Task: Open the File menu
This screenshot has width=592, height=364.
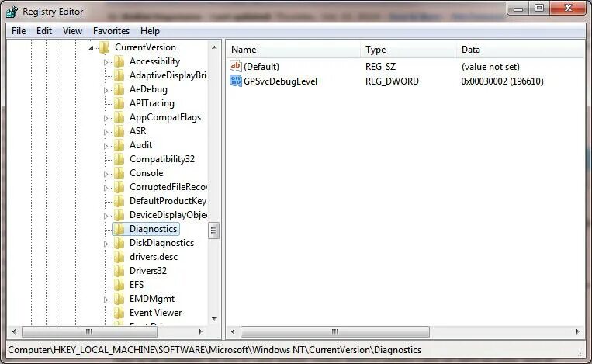Action: coord(19,31)
